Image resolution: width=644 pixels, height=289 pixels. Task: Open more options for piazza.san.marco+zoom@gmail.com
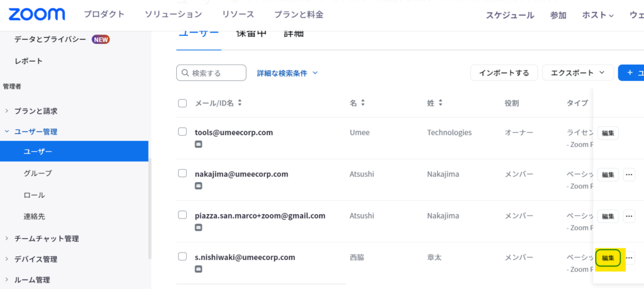tap(629, 216)
